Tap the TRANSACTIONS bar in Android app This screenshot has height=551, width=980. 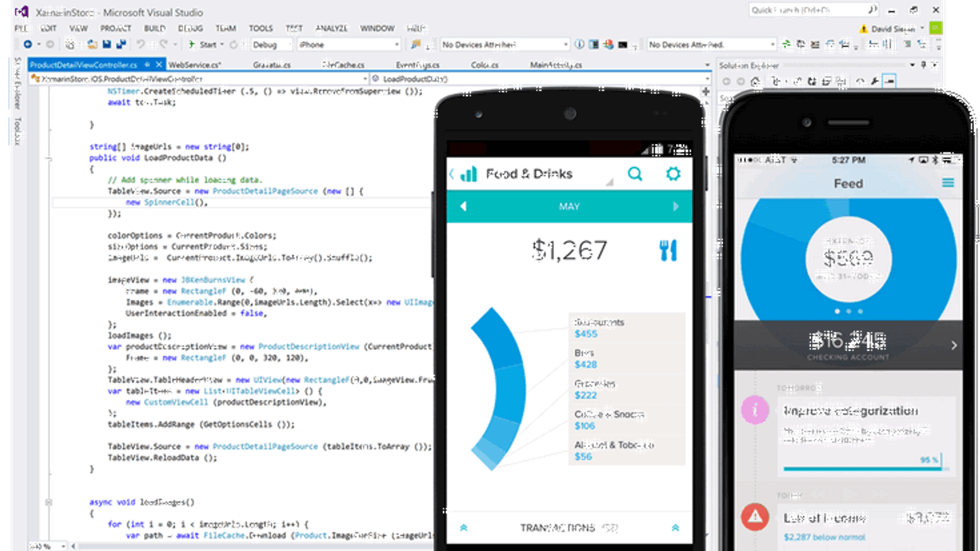click(569, 527)
